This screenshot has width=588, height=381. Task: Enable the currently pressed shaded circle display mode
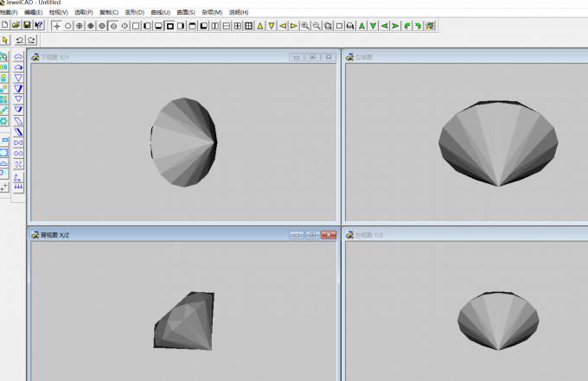coord(113,26)
